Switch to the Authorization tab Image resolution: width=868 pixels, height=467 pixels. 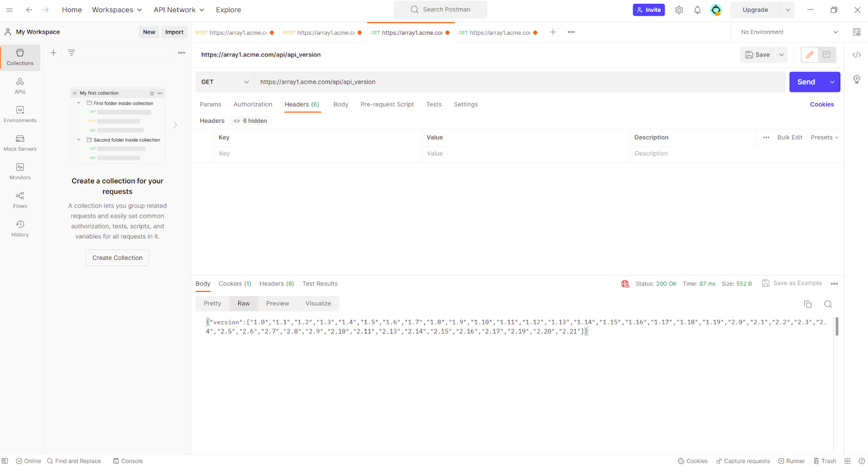[253, 105]
